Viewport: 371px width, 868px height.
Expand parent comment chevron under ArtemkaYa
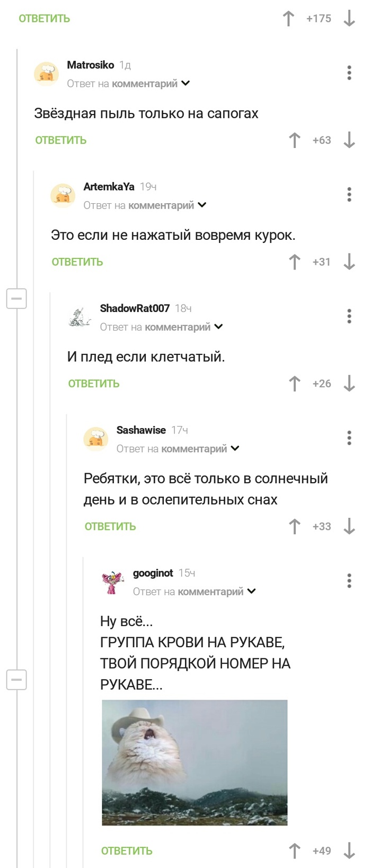point(202,205)
